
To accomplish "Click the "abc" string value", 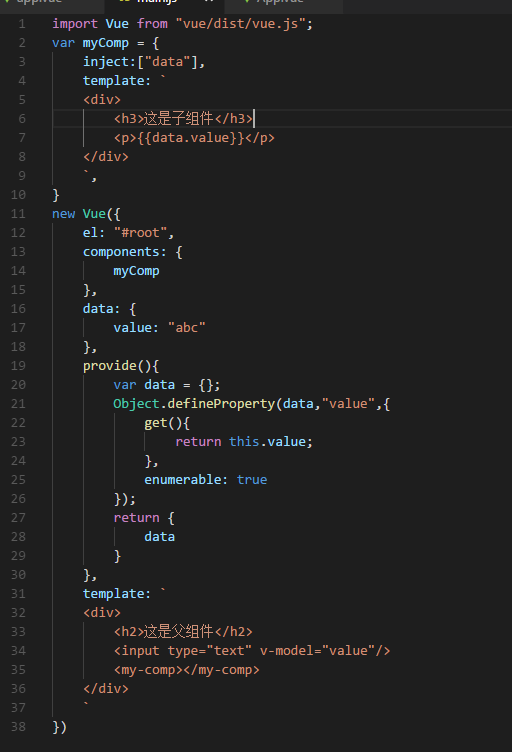I will point(187,328).
